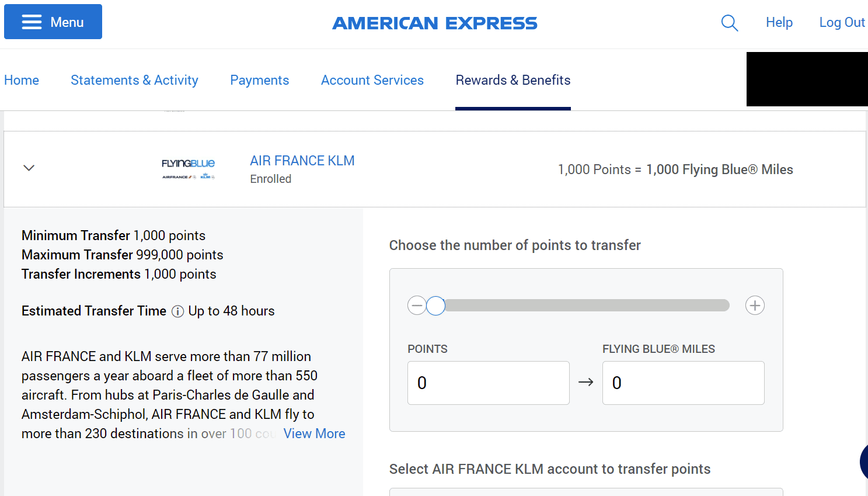
Task: Open the hamburger Menu
Action: pos(53,22)
